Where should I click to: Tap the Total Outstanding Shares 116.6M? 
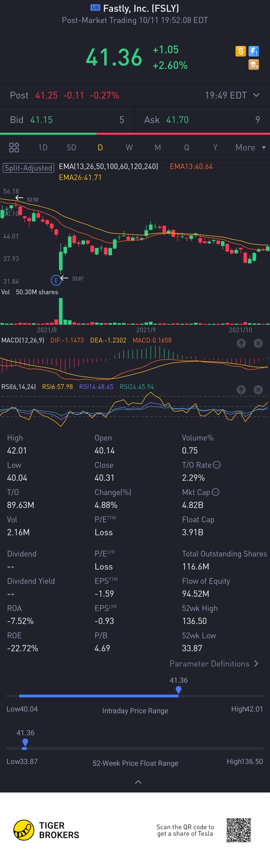click(x=195, y=566)
